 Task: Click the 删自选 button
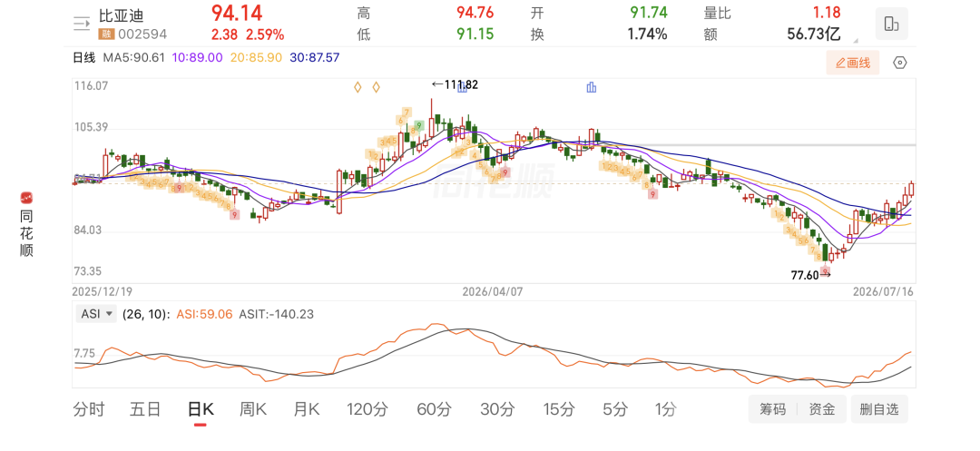(878, 409)
